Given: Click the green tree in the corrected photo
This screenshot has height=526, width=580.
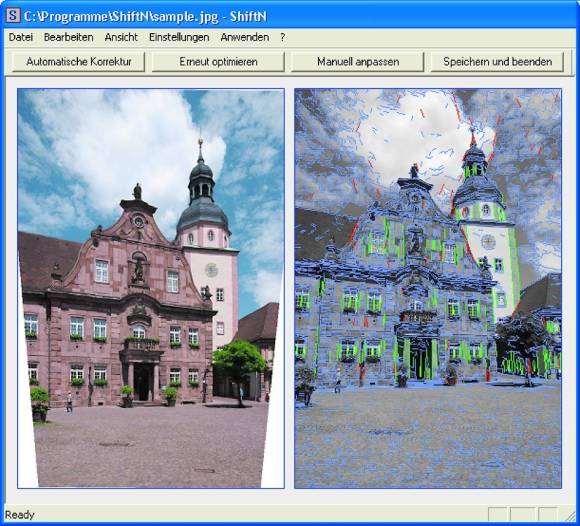Looking at the screenshot, I should coord(239,359).
